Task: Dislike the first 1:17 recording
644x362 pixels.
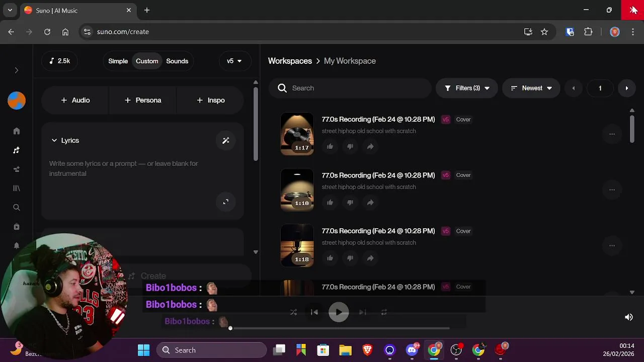Action: [x=350, y=146]
